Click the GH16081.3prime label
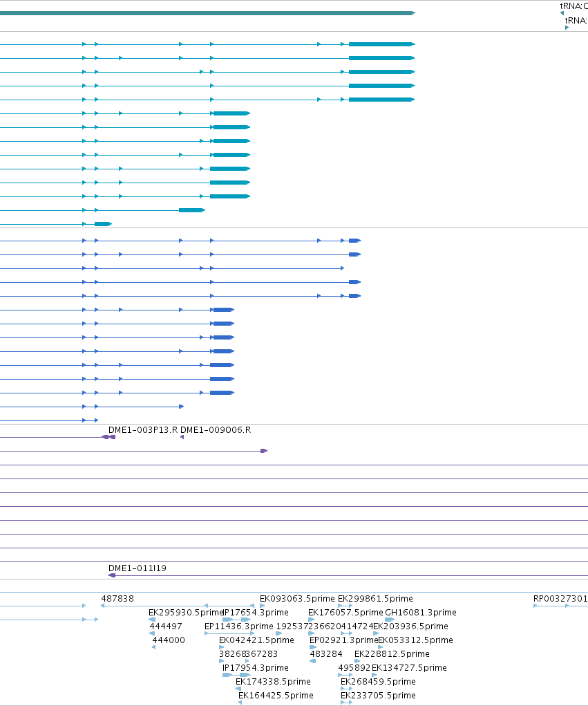This screenshot has height=706, width=588. pos(421,613)
